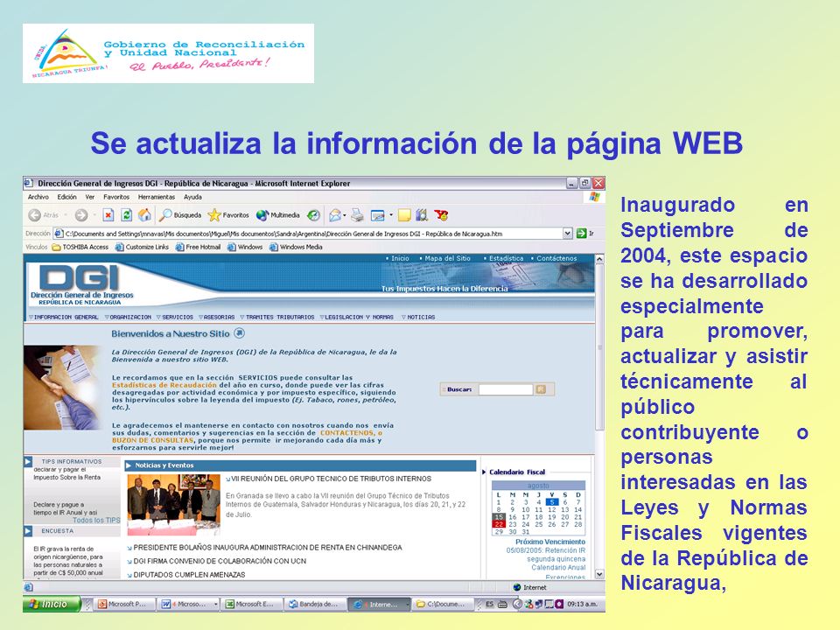Open the VII REUNIÓN DEL GRUPO TECNICO news
This screenshot has width=840, height=630.
click(331, 479)
